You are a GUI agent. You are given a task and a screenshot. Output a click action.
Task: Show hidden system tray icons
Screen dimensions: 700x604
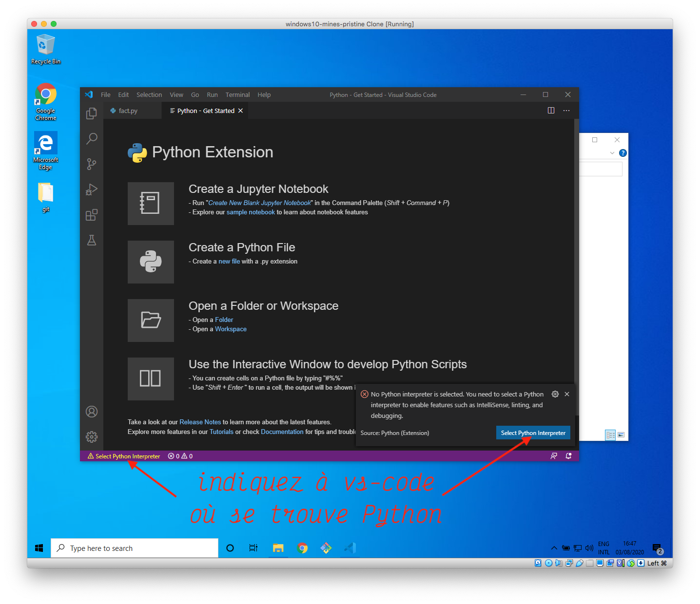tap(554, 548)
